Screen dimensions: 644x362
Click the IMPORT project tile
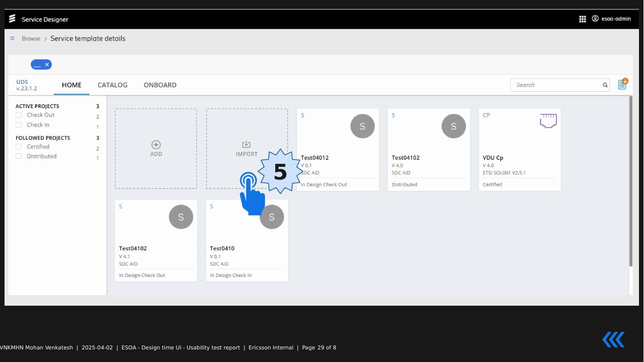pos(247,149)
